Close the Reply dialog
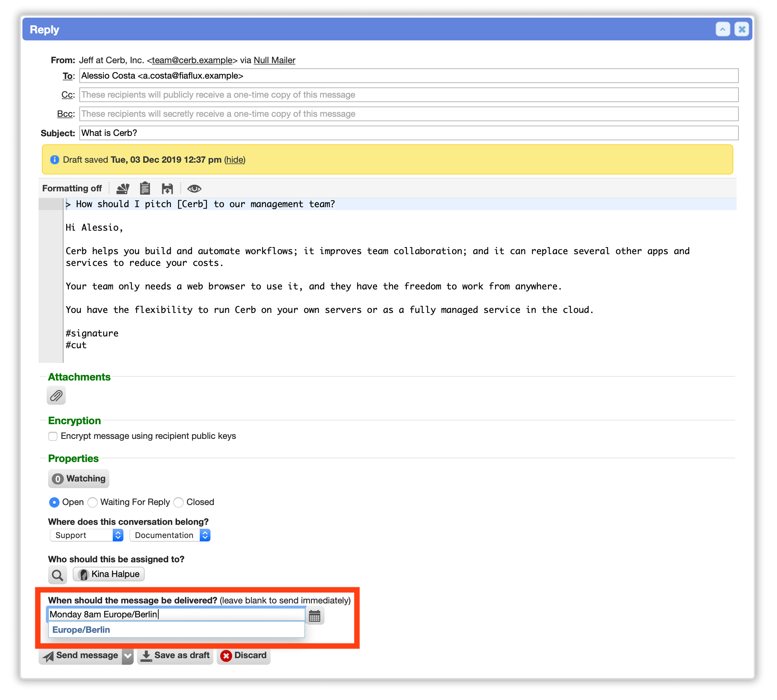 click(x=742, y=29)
